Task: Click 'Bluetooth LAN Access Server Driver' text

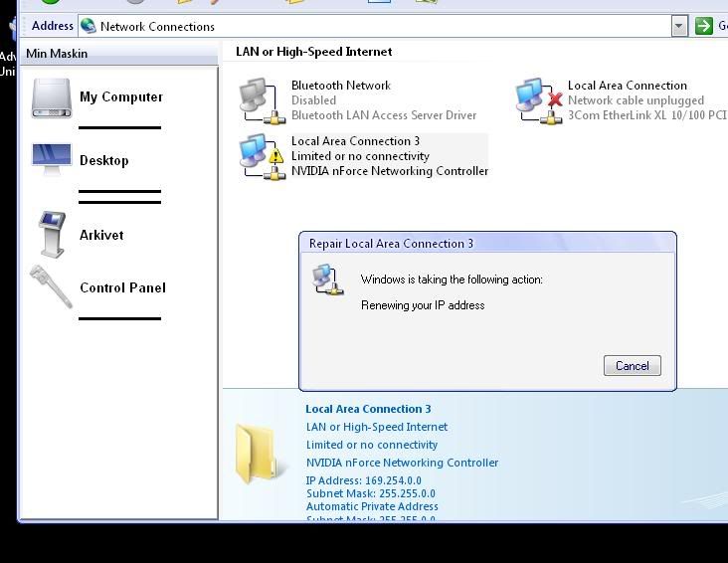Action: point(384,115)
